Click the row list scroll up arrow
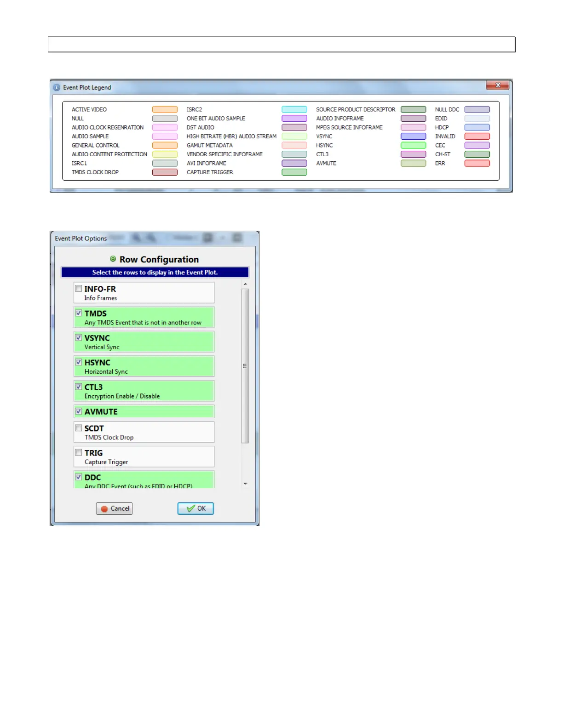Image resolution: width=563 pixels, height=728 pixels. coord(245,284)
